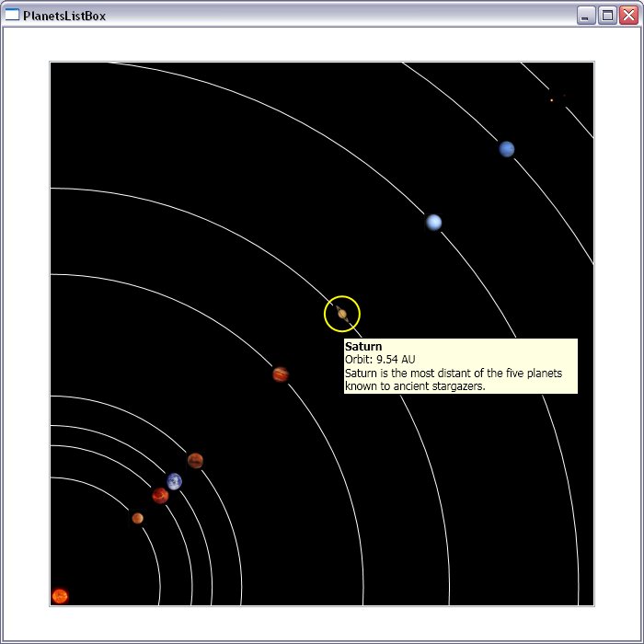Open the window system menu icon in the title bar
Screen dimensions: 644x644
point(12,15)
